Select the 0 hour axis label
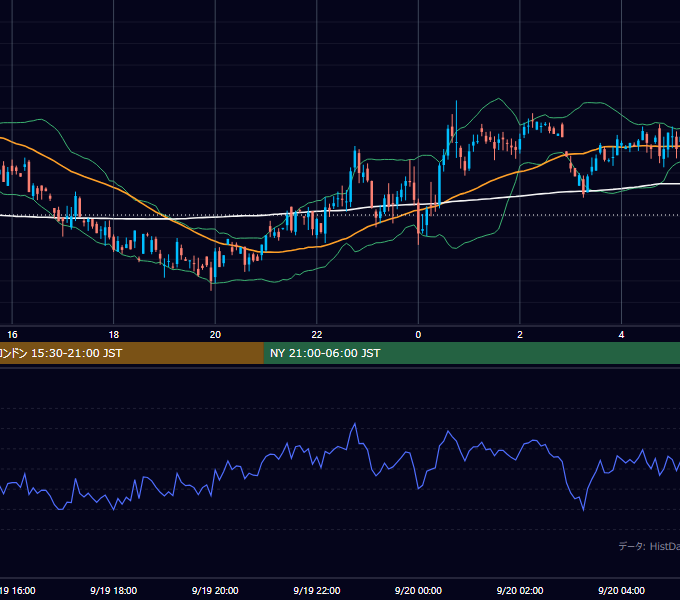 point(418,335)
